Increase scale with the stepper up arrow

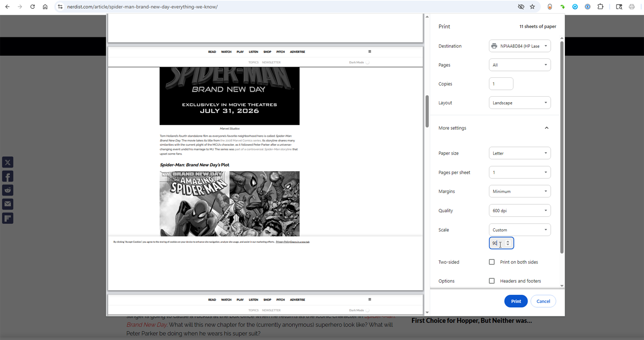(508, 241)
